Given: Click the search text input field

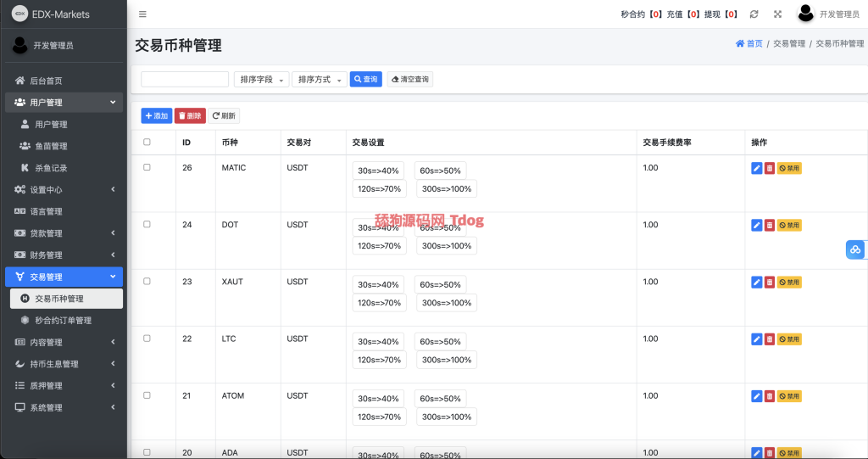Looking at the screenshot, I should [185, 80].
